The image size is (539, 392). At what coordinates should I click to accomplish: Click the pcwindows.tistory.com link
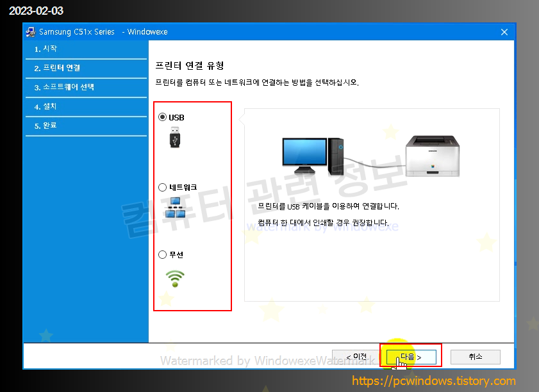pos(434,380)
